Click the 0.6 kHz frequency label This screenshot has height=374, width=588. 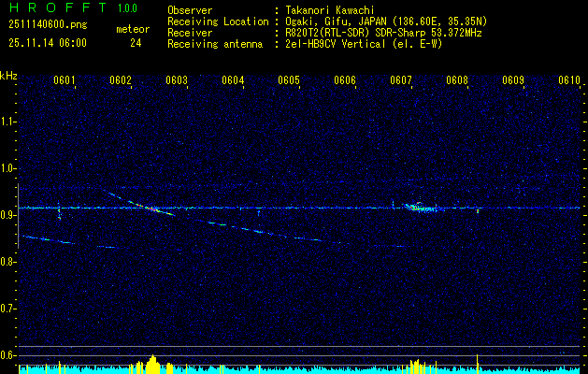(7, 355)
